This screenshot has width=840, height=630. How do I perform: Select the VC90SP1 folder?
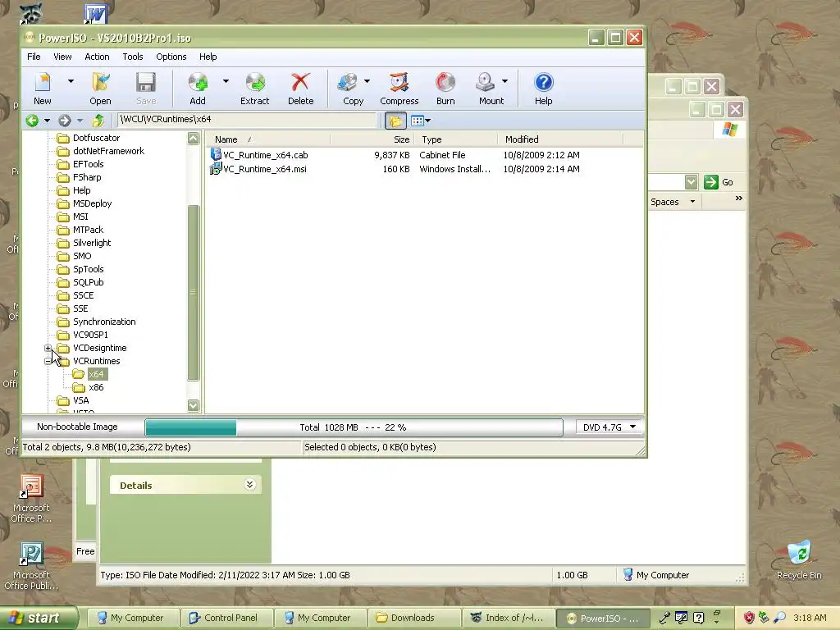90,335
